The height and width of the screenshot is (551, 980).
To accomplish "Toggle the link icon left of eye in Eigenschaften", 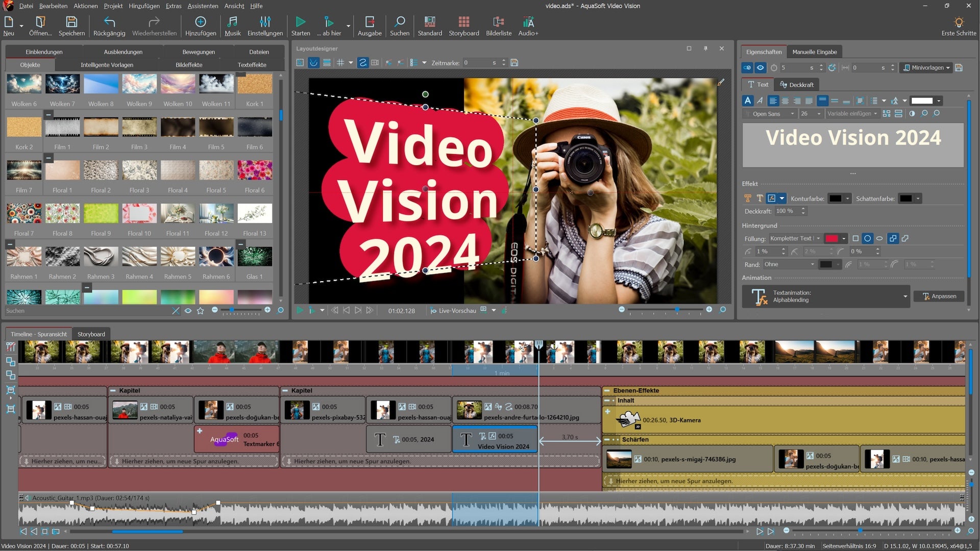I will pos(747,68).
